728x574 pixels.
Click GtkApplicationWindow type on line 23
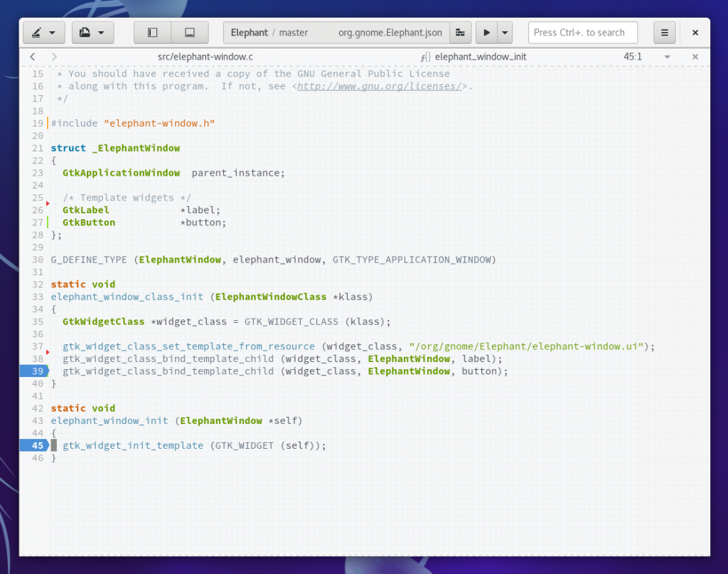click(121, 173)
